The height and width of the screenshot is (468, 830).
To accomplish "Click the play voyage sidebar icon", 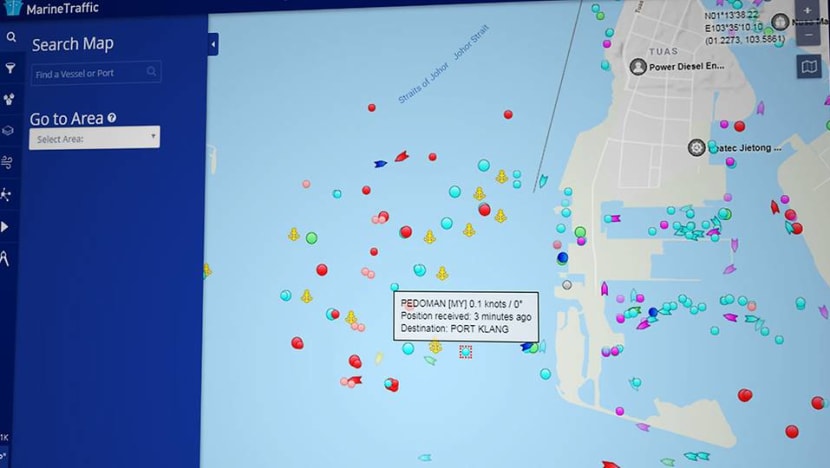I will click(5, 227).
